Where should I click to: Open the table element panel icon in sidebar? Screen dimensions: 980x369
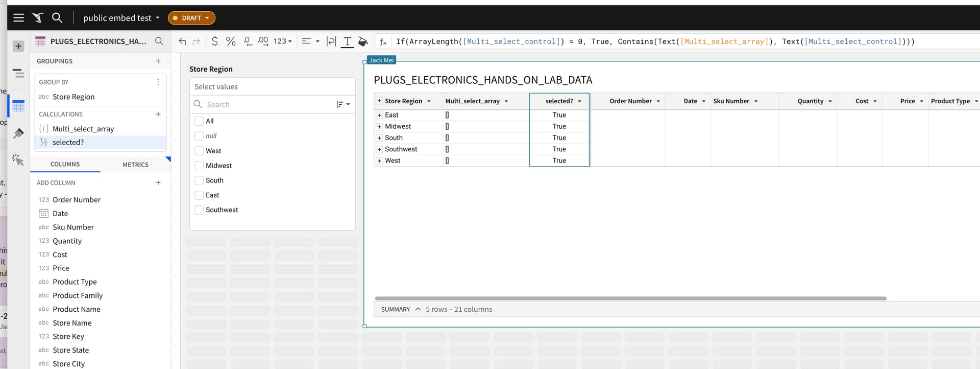tap(18, 106)
